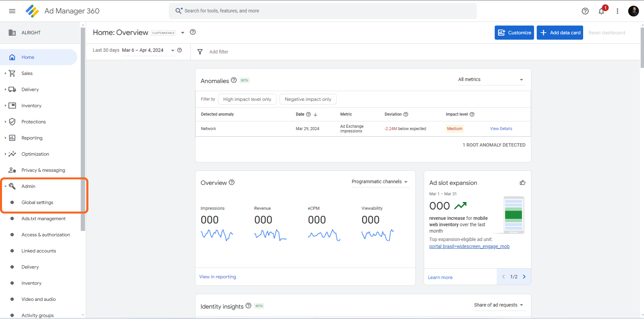Viewport: 644px width, 319px height.
Task: Open the portal brasil widescreen_engage_mob link
Action: coord(469,246)
